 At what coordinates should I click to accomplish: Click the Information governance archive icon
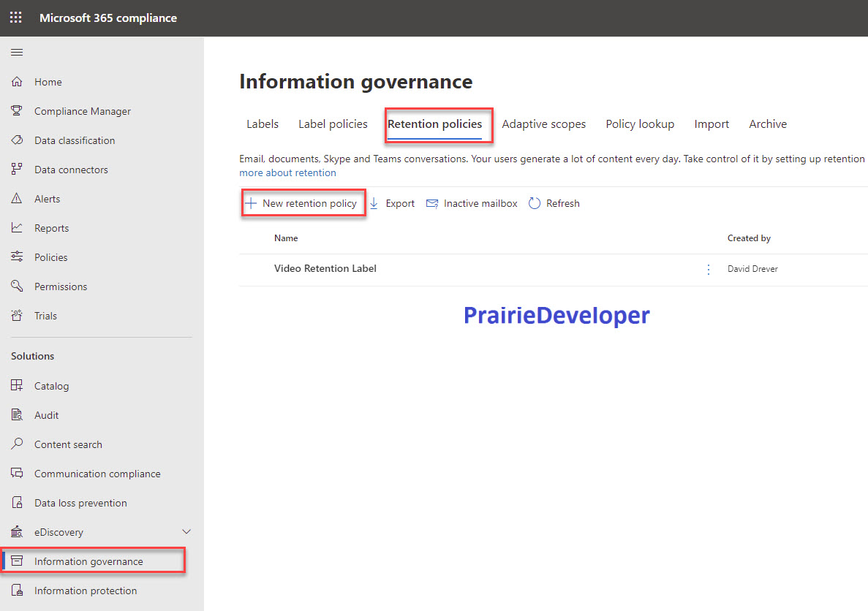pos(17,561)
